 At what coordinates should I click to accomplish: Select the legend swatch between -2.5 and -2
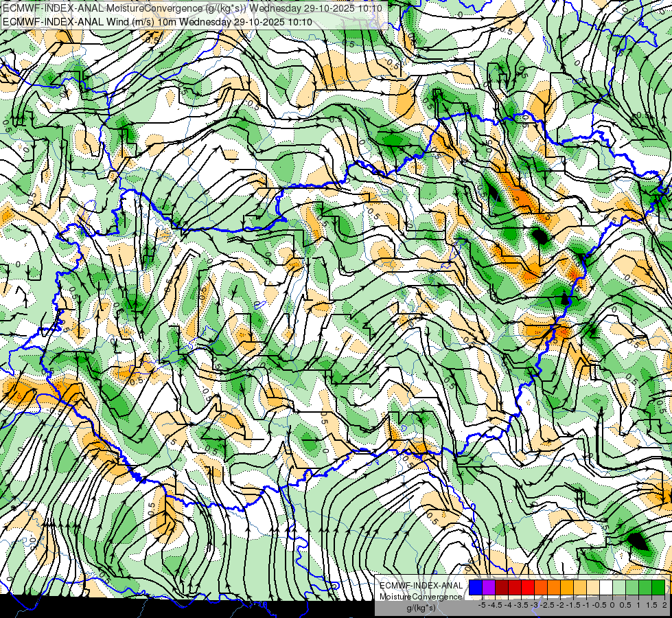[554, 587]
